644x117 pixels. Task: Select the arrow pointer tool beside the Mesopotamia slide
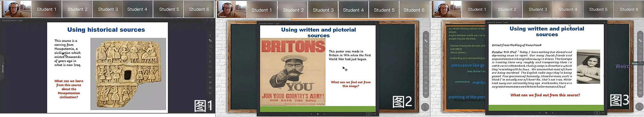pos(210,35)
